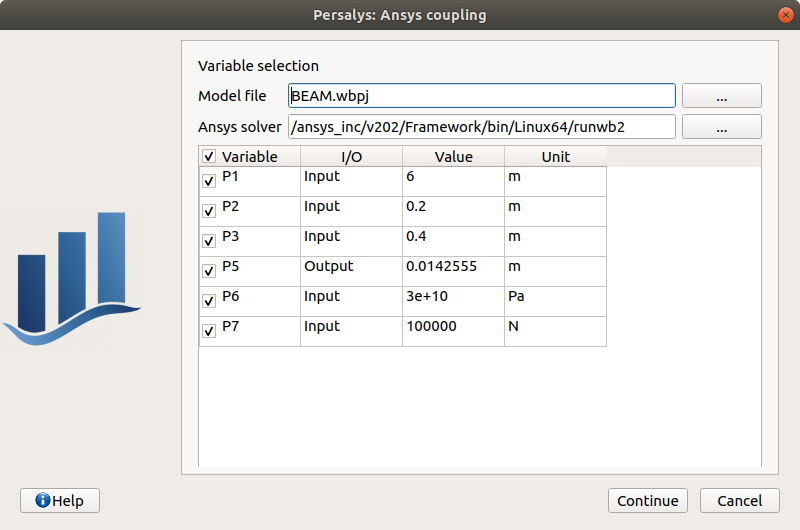Click the Unit column header
800x530 pixels.
click(555, 157)
